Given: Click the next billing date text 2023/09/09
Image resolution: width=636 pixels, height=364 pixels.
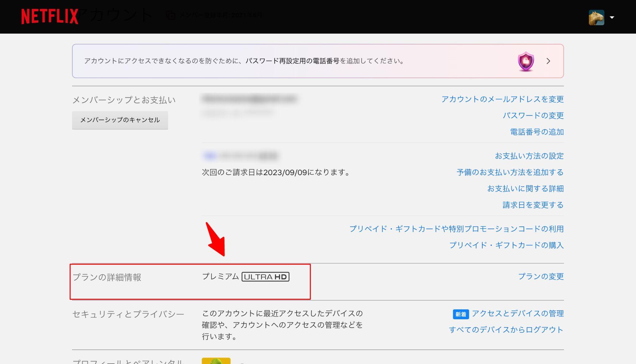Looking at the screenshot, I should point(285,172).
